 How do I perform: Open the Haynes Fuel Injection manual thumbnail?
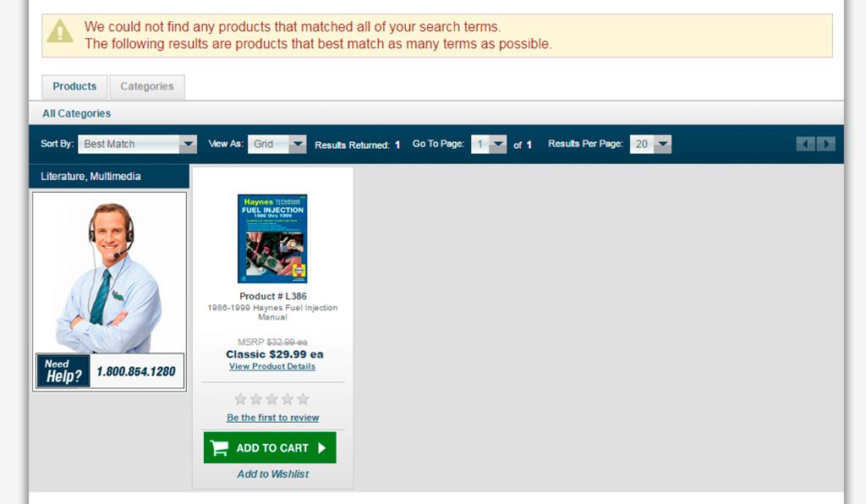pos(272,238)
